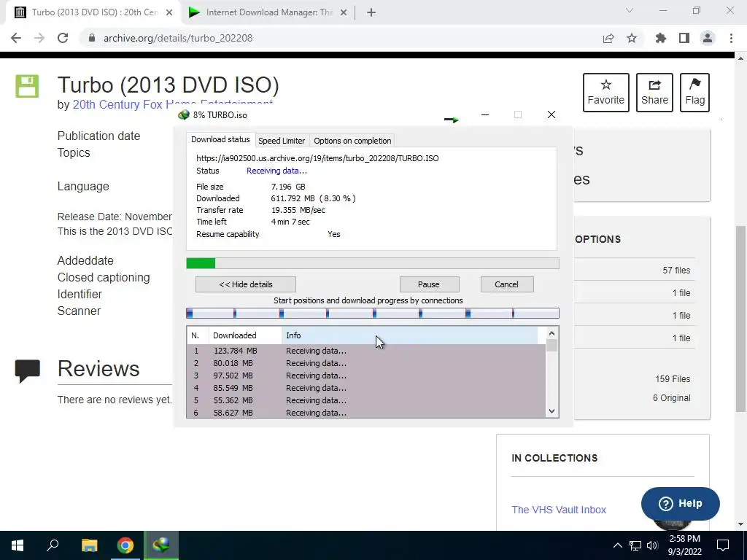The height and width of the screenshot is (560, 747).
Task: Toggle Chrome side panel icon
Action: pos(684,38)
